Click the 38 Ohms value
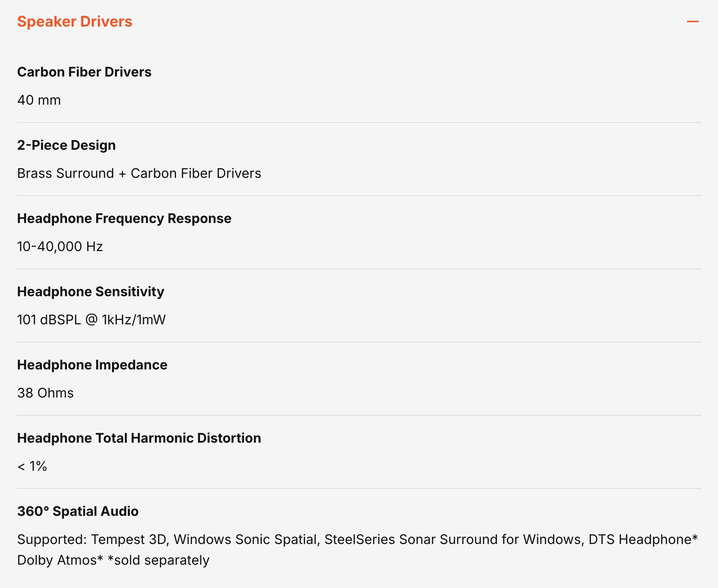This screenshot has height=588, width=718. [x=45, y=393]
